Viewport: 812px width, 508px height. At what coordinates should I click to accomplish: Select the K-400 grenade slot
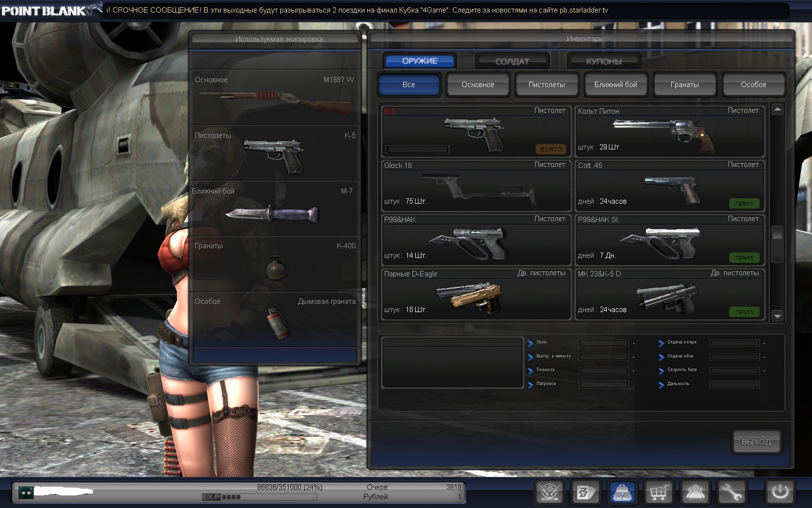(x=275, y=264)
